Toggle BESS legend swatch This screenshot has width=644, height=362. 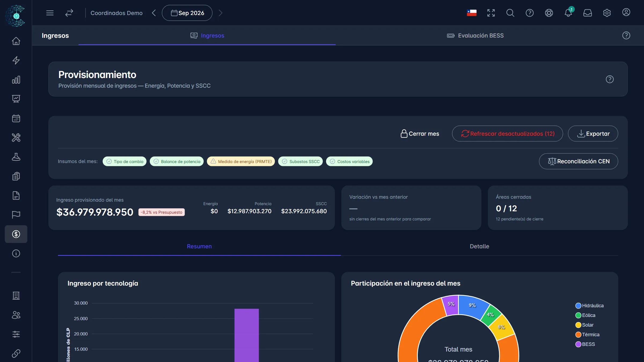click(x=578, y=344)
